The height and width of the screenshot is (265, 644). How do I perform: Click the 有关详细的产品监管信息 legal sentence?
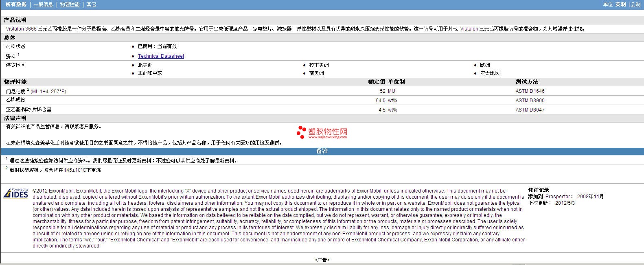pyautogui.click(x=54, y=127)
